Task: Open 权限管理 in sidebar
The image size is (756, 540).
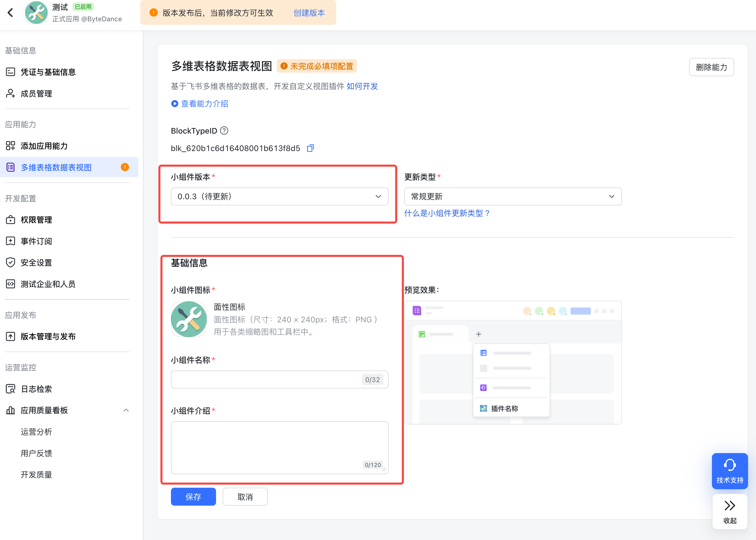Action: coord(36,220)
